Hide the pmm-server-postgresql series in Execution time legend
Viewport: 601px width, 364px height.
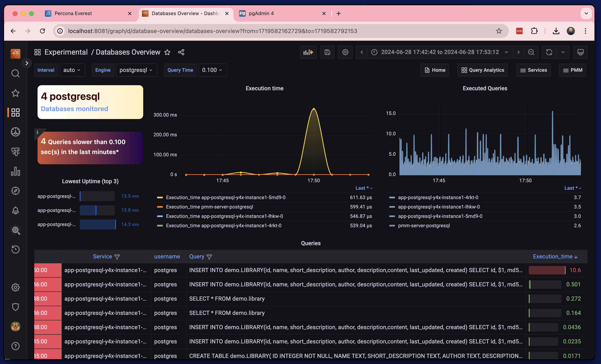(210, 207)
